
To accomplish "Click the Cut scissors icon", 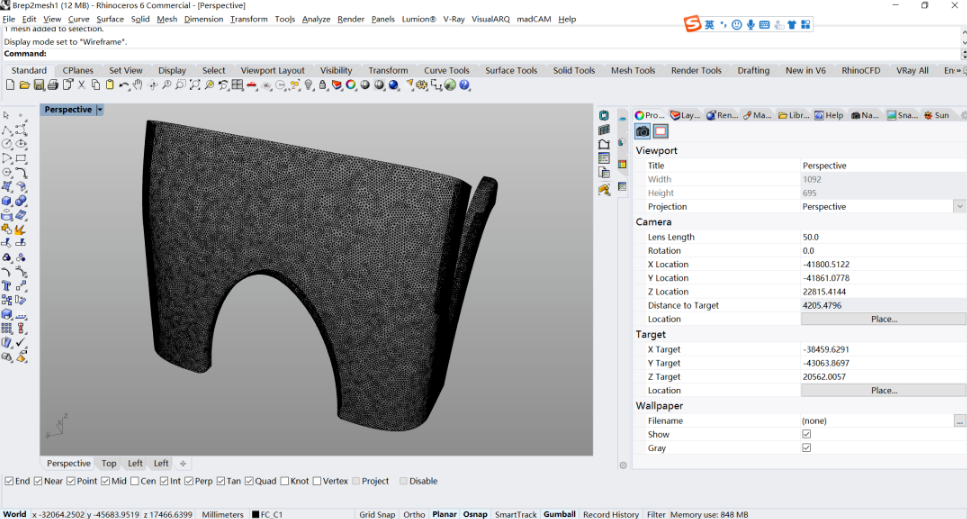I will (x=81, y=85).
